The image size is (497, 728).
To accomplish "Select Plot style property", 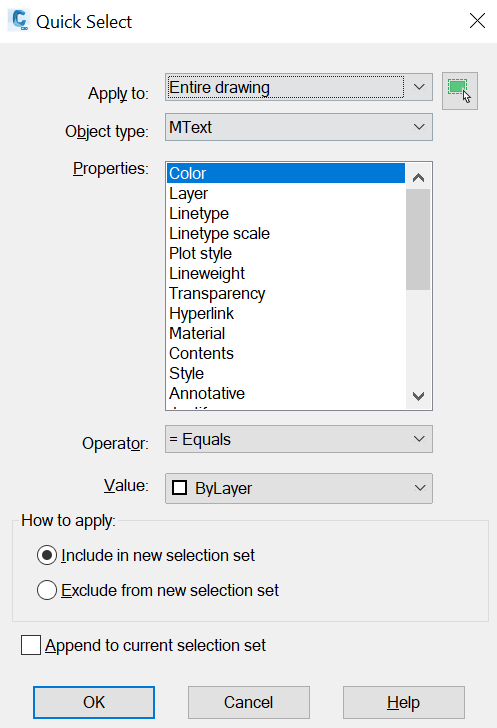I will pos(286,253).
